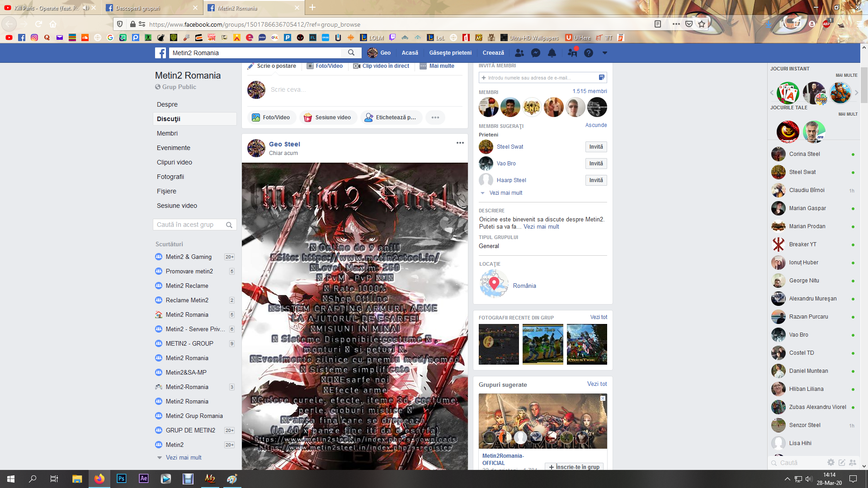Switch to Descoperă grupuri browser tab
868x488 pixels.
tap(138, 8)
